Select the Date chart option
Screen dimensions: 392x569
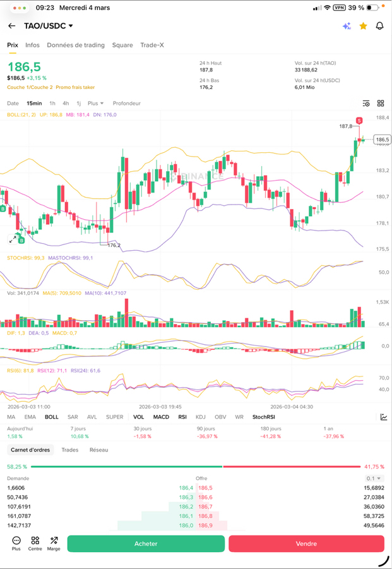tap(13, 104)
